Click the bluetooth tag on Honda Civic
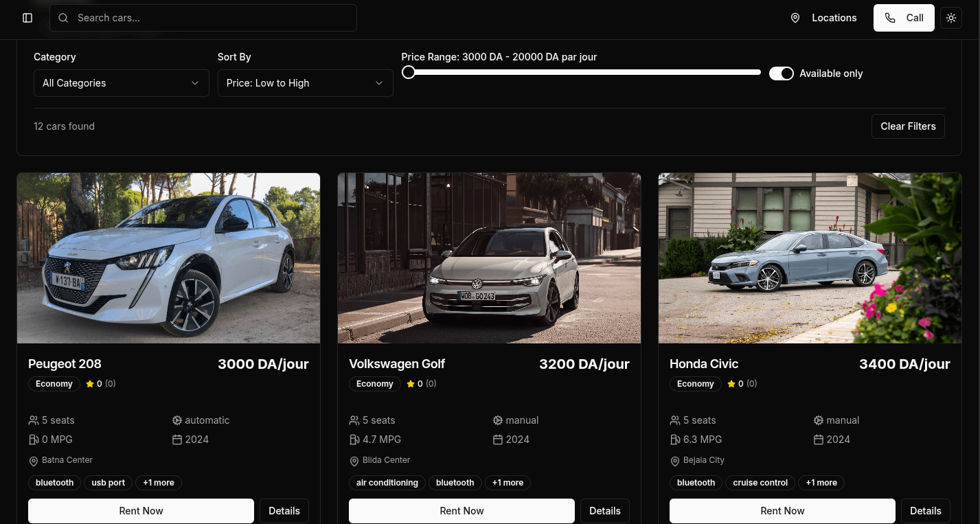 (x=696, y=483)
